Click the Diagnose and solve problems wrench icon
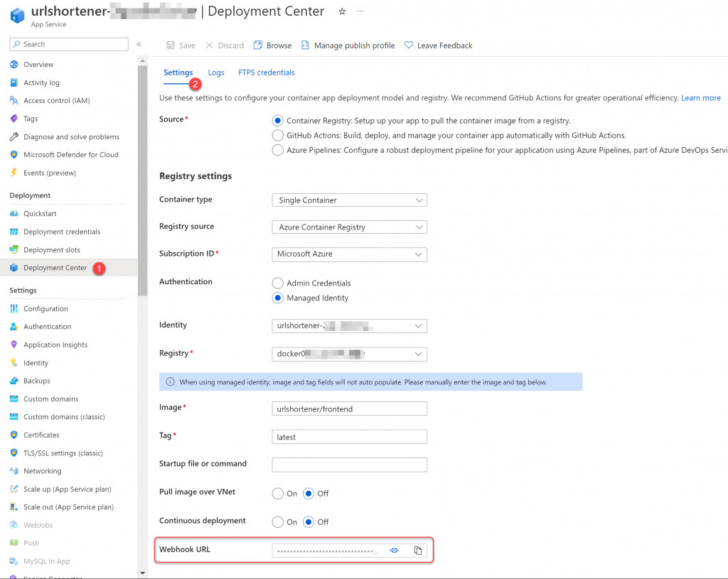Image resolution: width=728 pixels, height=579 pixels. click(x=14, y=136)
